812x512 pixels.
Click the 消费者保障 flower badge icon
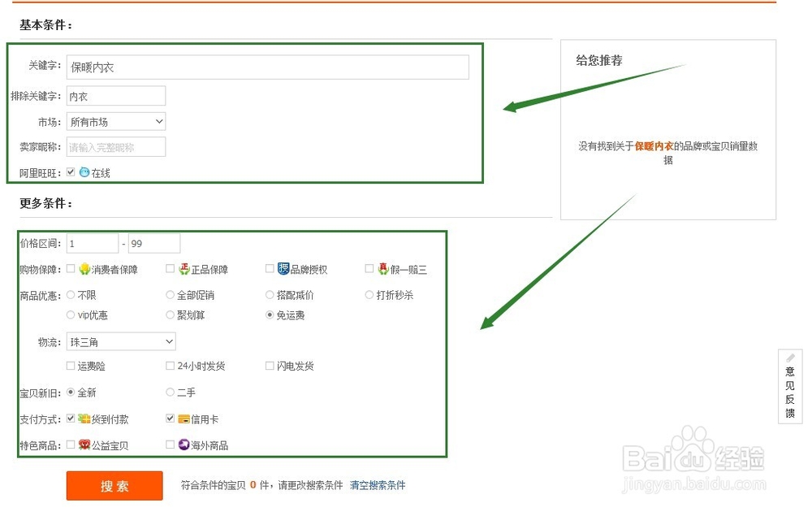tap(84, 269)
